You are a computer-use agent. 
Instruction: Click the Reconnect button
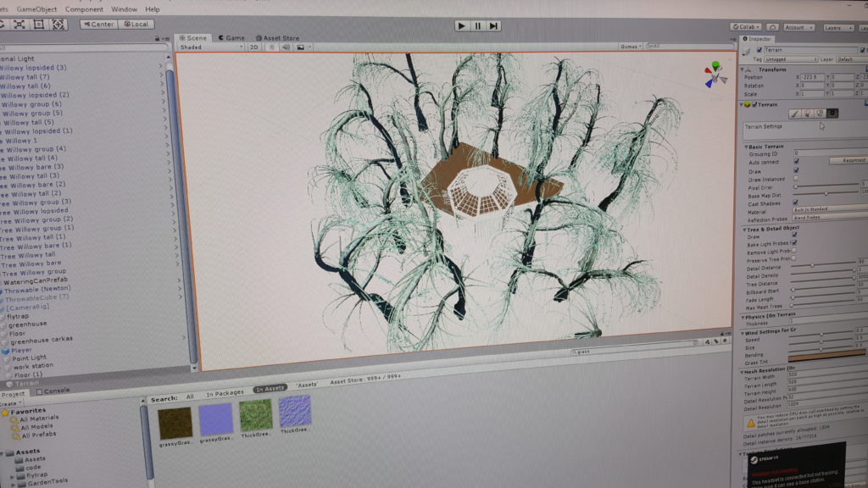(x=848, y=160)
